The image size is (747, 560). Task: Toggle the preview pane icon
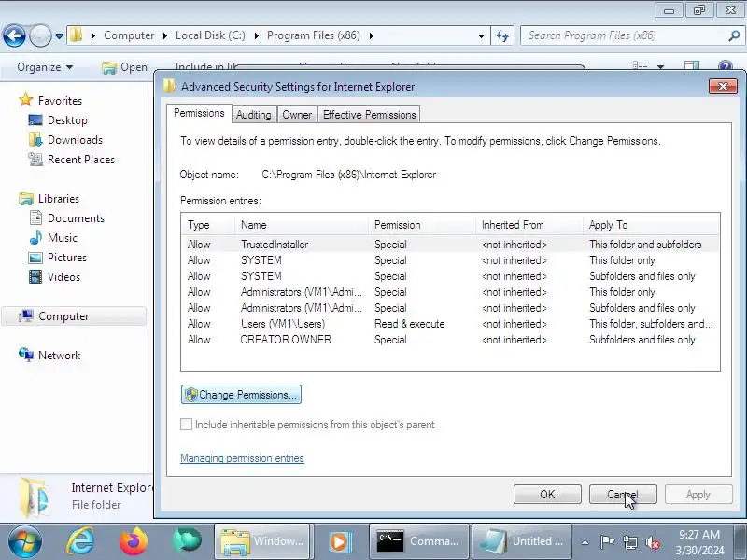click(691, 65)
